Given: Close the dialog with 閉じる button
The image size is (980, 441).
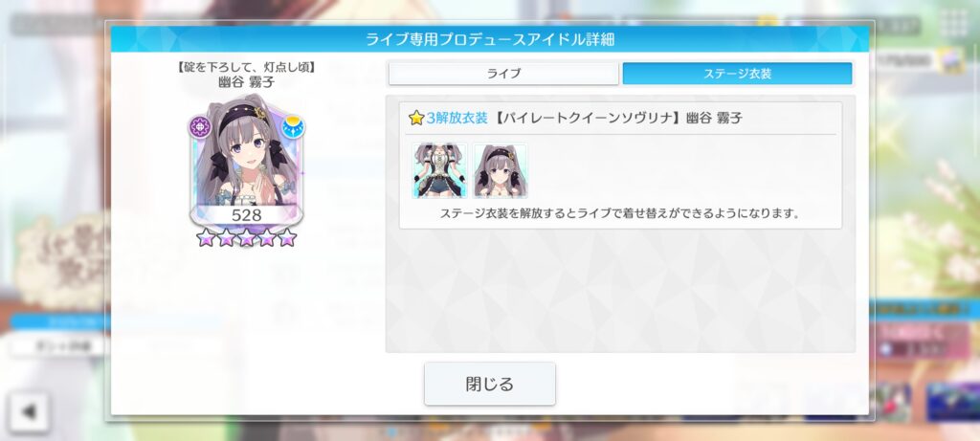Looking at the screenshot, I should point(489,384).
